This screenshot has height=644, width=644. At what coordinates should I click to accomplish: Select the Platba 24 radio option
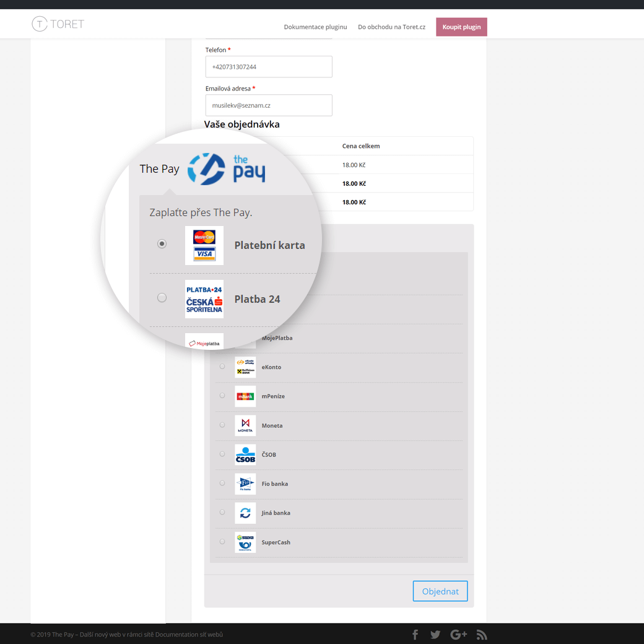pos(162,298)
